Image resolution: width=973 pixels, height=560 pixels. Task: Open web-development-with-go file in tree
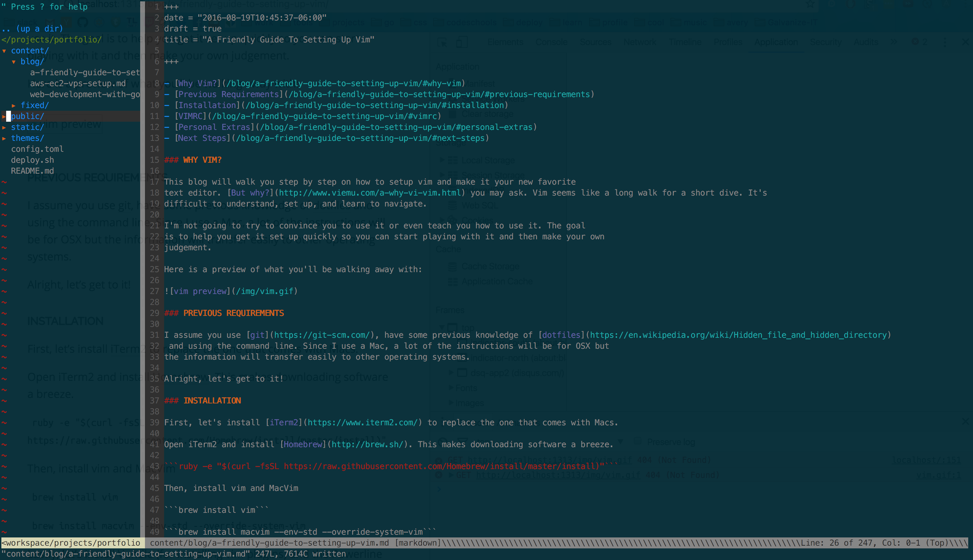pos(84,94)
